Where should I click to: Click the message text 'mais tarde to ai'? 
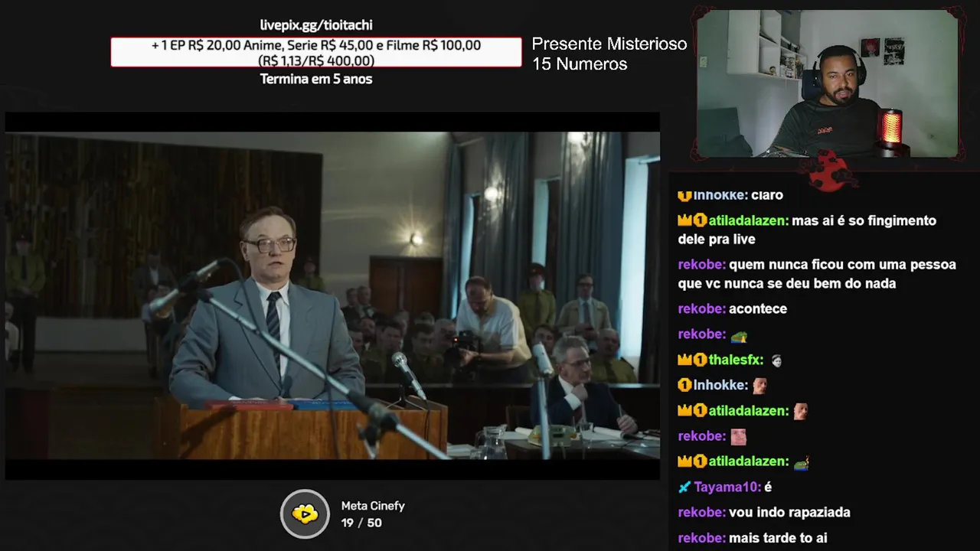[x=778, y=538]
